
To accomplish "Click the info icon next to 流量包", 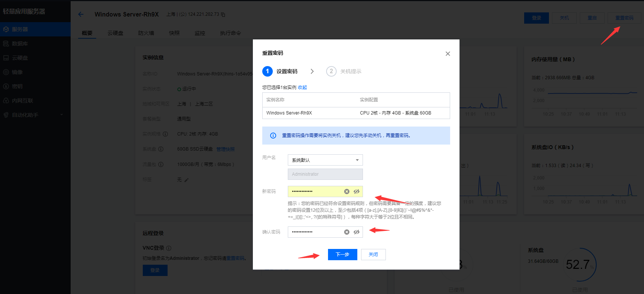I will pos(161,164).
